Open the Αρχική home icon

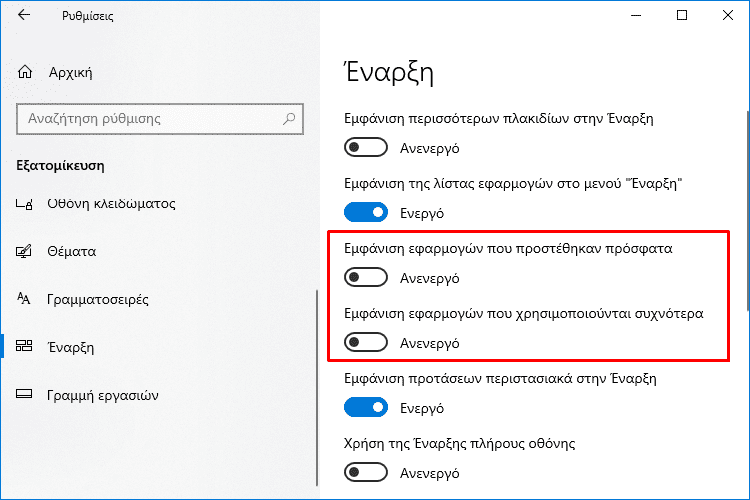click(x=25, y=72)
